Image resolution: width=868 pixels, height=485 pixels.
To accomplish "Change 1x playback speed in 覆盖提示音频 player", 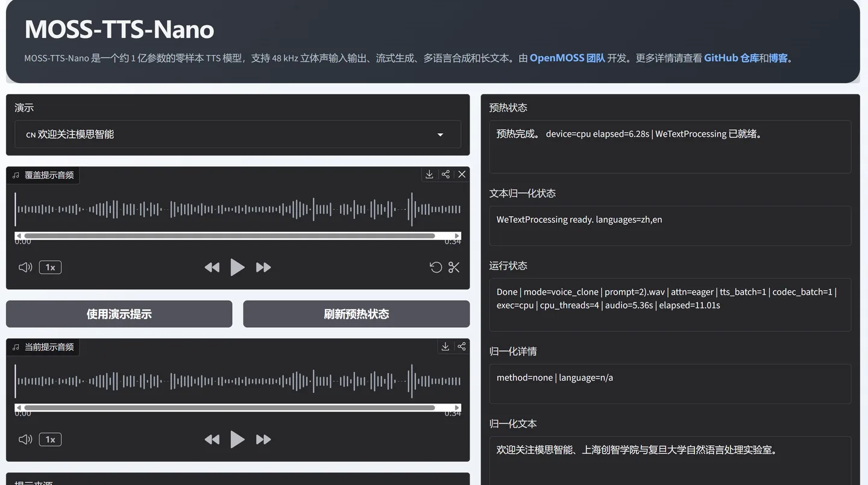I will [x=51, y=267].
